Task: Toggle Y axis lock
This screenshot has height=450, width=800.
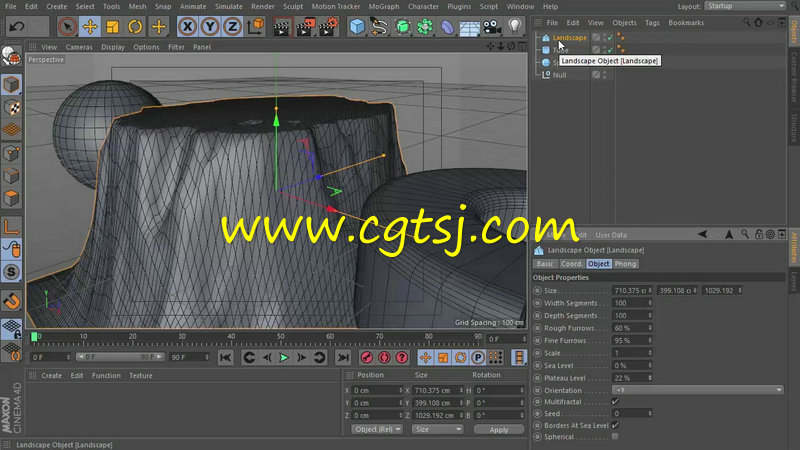Action: click(210, 27)
